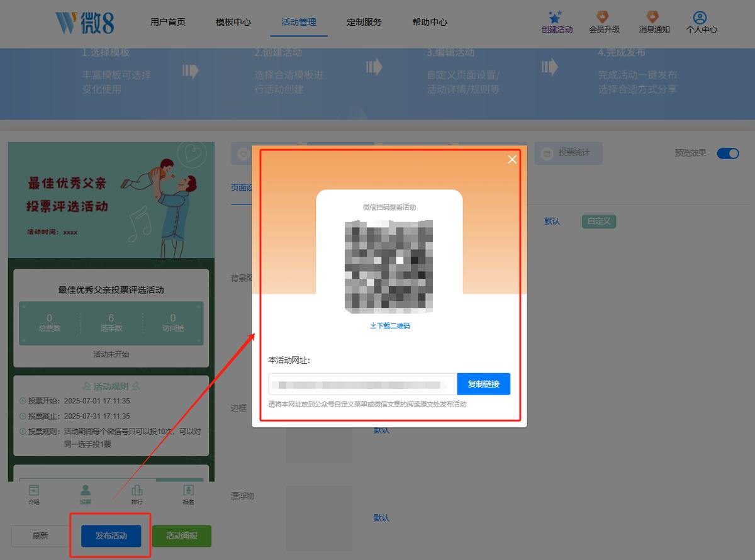This screenshot has height=560, width=755.
Task: Click the 活动规则 heading
Action: point(111,386)
